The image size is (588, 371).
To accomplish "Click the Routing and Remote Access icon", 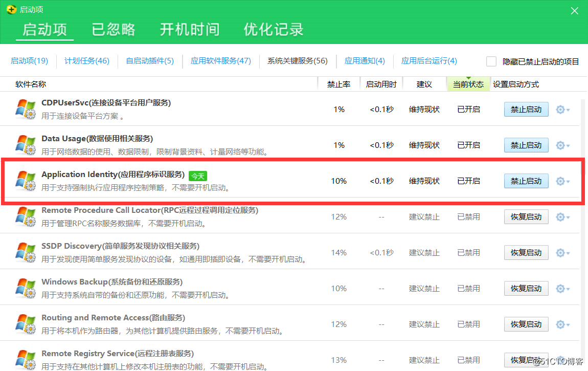I will pyautogui.click(x=26, y=324).
